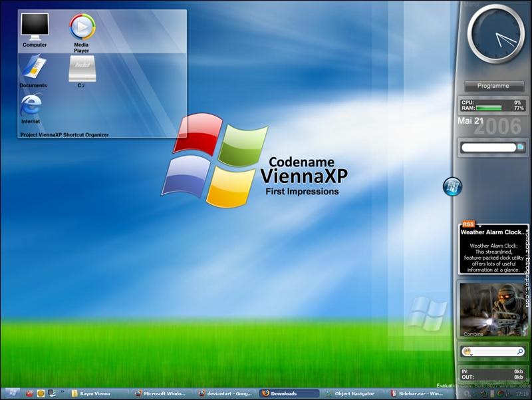Open RSS feed dropdown arrow

(x=479, y=226)
